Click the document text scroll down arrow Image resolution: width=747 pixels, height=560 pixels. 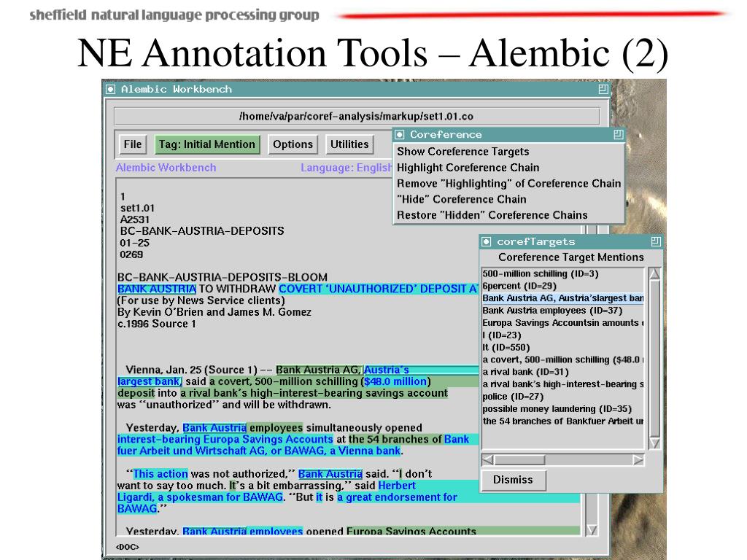(x=592, y=530)
